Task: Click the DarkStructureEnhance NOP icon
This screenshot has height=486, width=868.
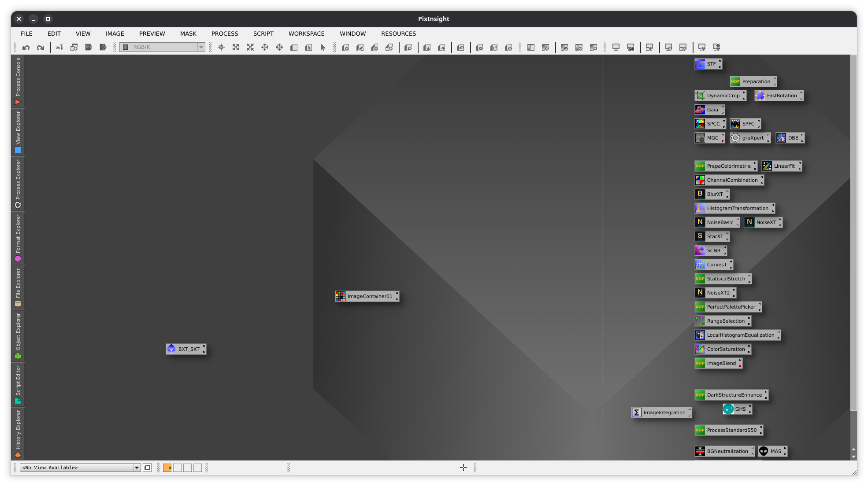Action: click(700, 395)
